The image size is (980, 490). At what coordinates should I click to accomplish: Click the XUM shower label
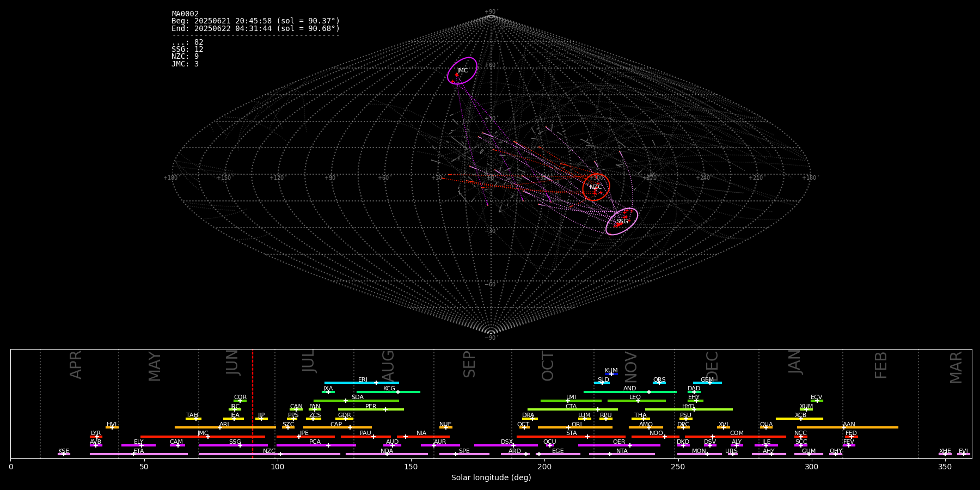(x=806, y=407)
